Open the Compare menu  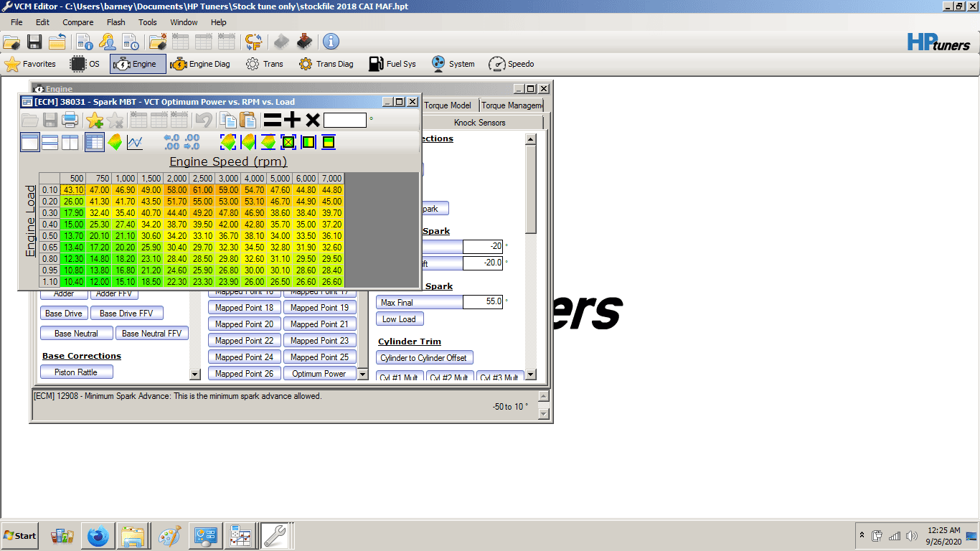(x=78, y=22)
